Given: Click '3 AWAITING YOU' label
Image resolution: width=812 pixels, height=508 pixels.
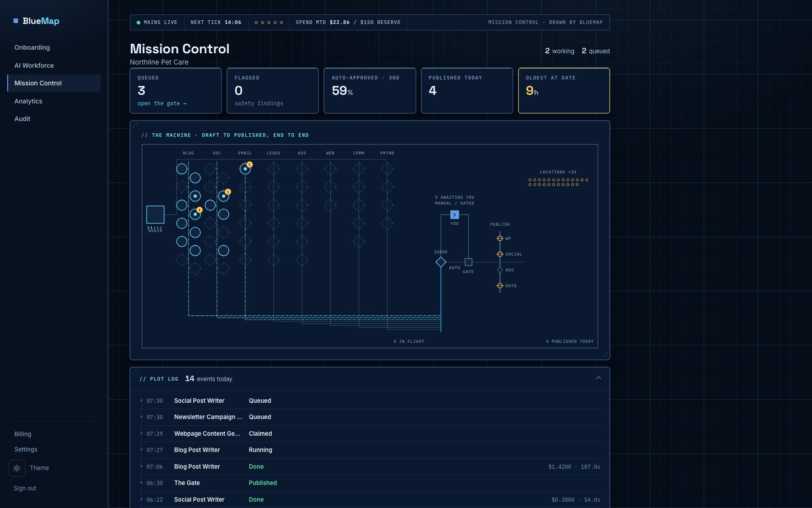Looking at the screenshot, I should 454,197.
